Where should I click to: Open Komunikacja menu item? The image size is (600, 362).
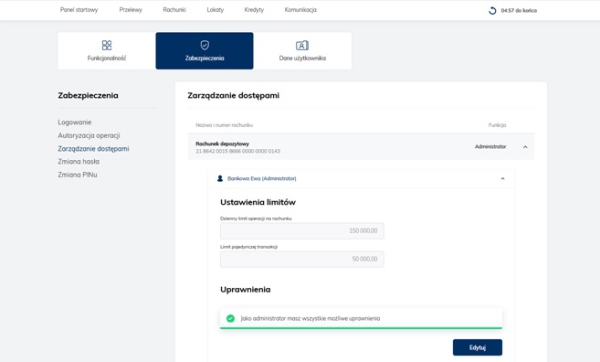[x=300, y=10]
